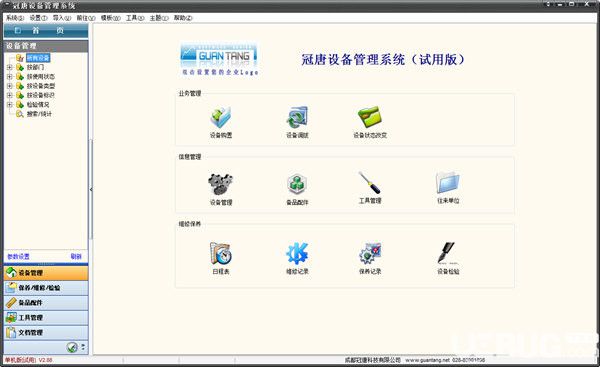Open the 帮助 menu

[x=183, y=18]
